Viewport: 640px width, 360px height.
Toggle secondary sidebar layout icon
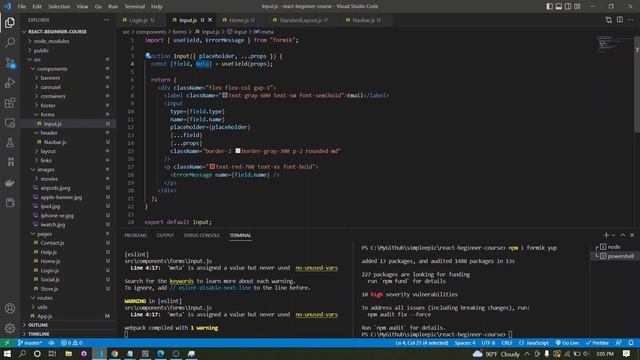[x=568, y=6]
